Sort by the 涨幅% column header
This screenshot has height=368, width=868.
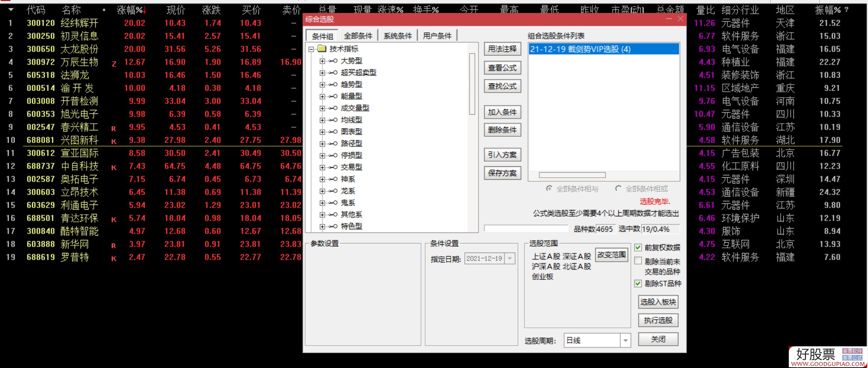(x=131, y=10)
